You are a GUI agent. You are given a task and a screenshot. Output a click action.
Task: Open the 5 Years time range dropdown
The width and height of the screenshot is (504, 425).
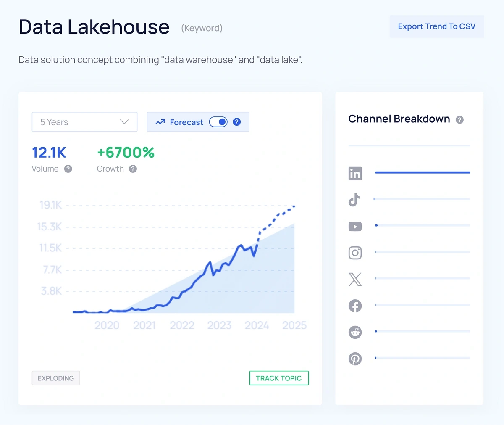tap(84, 122)
